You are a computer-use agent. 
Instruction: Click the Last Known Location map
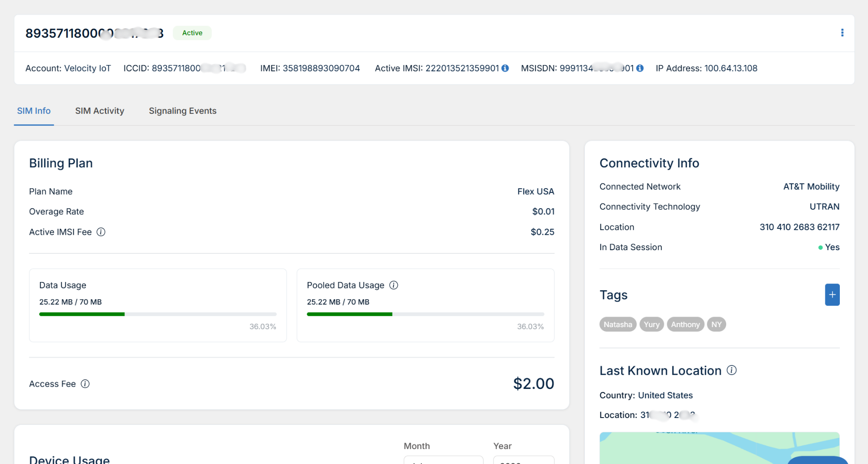point(719,448)
